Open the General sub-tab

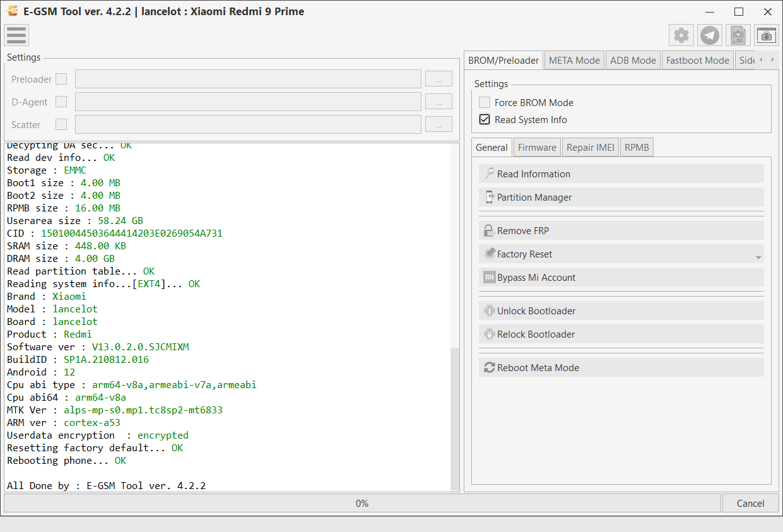click(492, 148)
